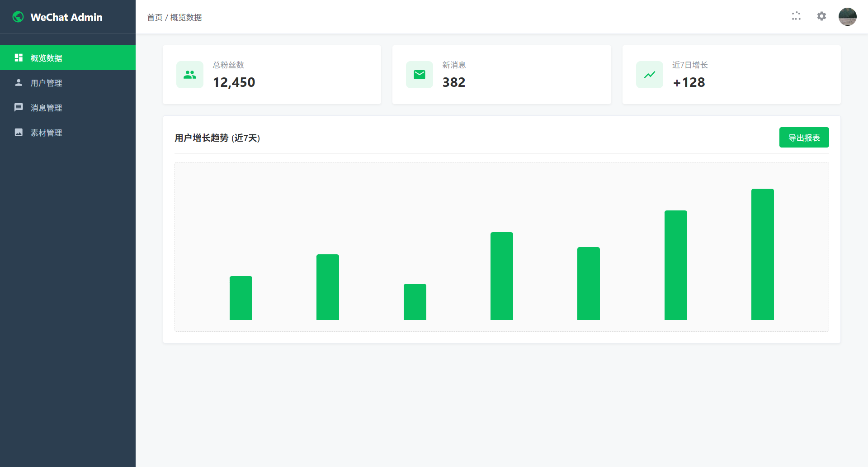Click the 新消息 envelope icon
This screenshot has height=467, width=868.
tap(420, 75)
